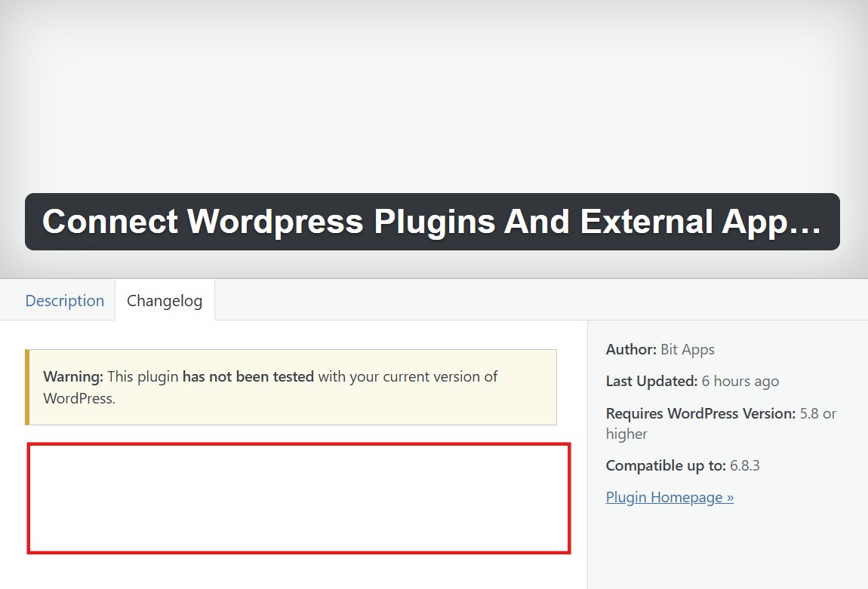Select the Changelog tab

pos(165,300)
